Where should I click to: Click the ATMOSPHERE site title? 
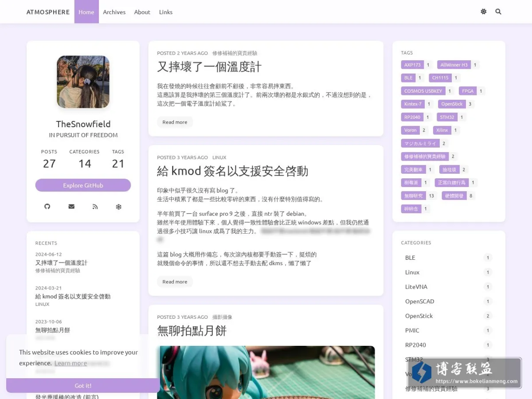pyautogui.click(x=48, y=12)
